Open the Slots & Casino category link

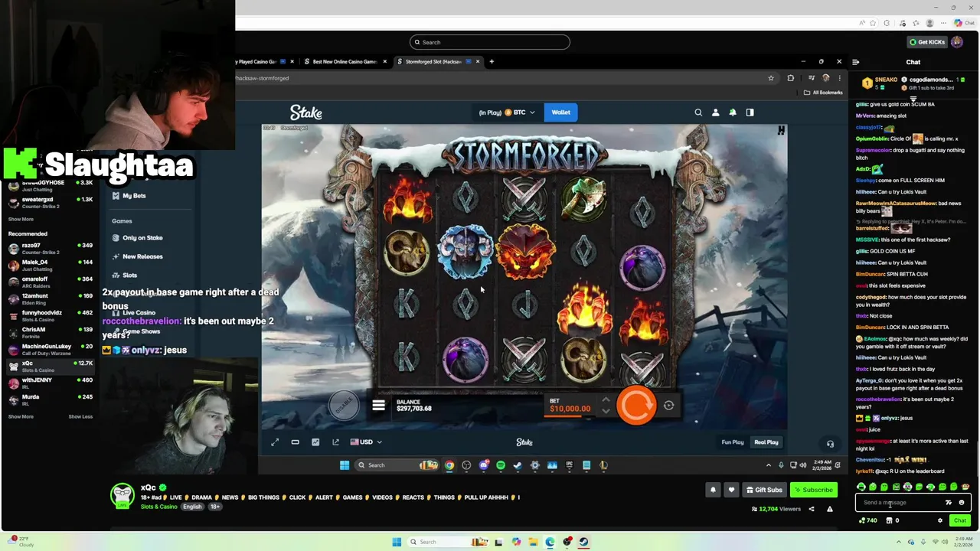[158, 507]
